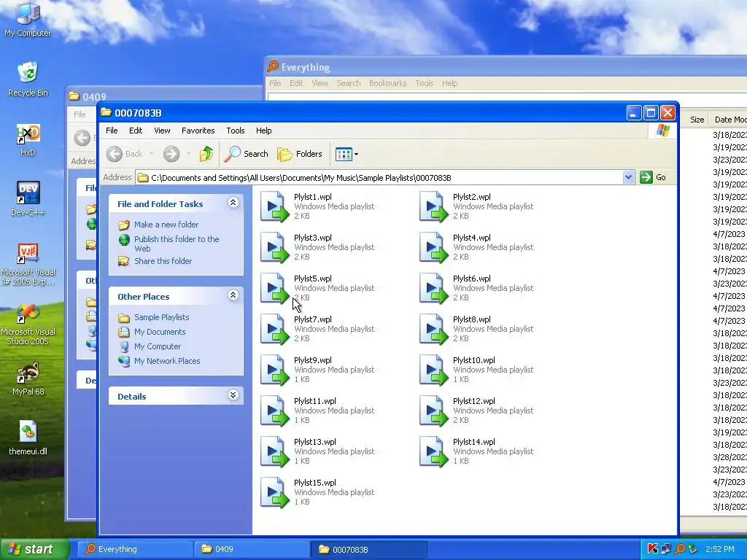Select the Recycle Bin desktop icon
Screen dimensions: 747x560
(28, 79)
